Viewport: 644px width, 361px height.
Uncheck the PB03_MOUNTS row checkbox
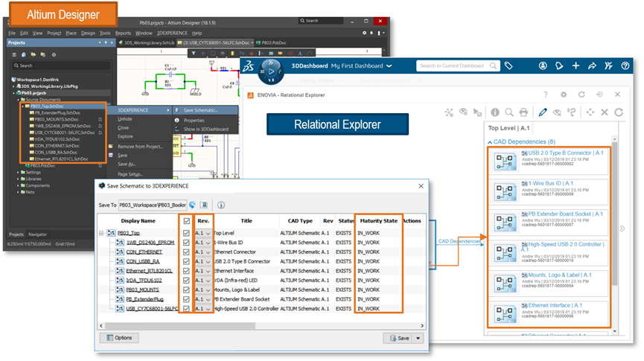[x=186, y=290]
